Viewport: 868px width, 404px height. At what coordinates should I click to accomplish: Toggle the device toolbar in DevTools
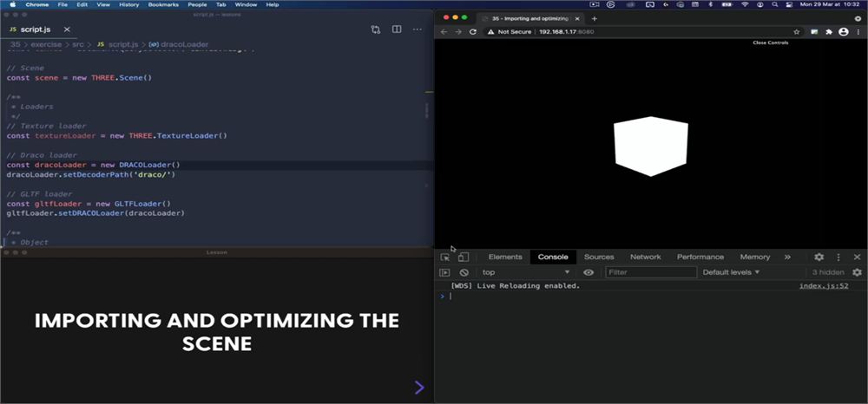click(464, 257)
